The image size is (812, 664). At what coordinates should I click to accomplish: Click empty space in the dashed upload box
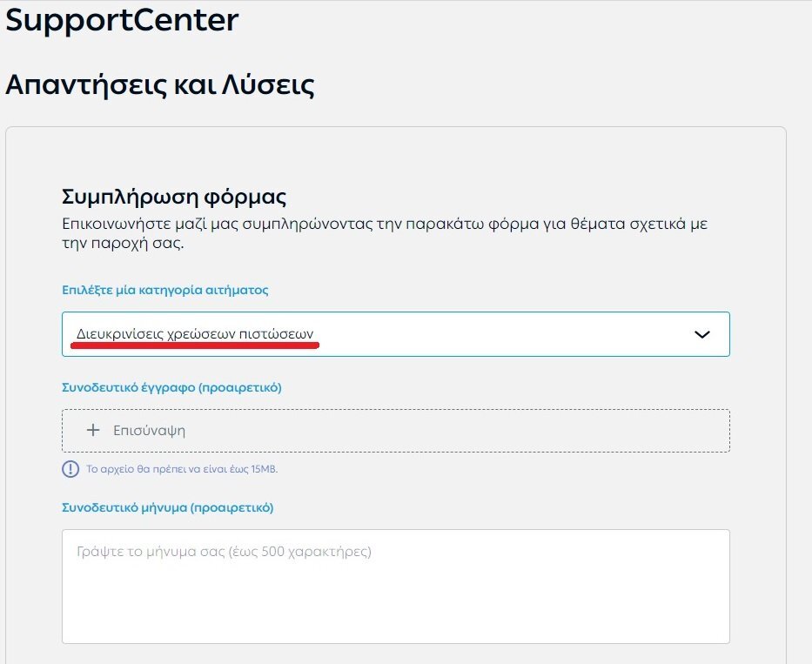[x=456, y=431]
